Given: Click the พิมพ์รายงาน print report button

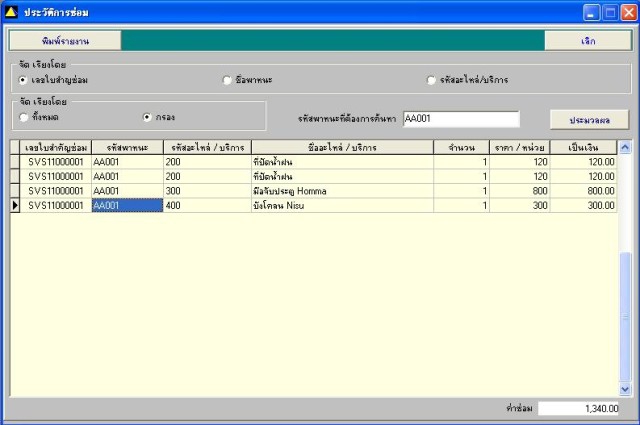Looking at the screenshot, I should (x=65, y=41).
